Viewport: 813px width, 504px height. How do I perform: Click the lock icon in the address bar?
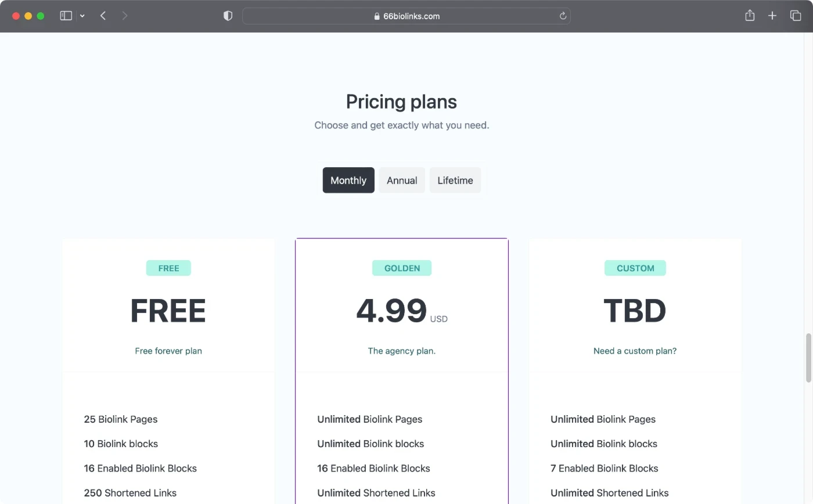coord(377,16)
